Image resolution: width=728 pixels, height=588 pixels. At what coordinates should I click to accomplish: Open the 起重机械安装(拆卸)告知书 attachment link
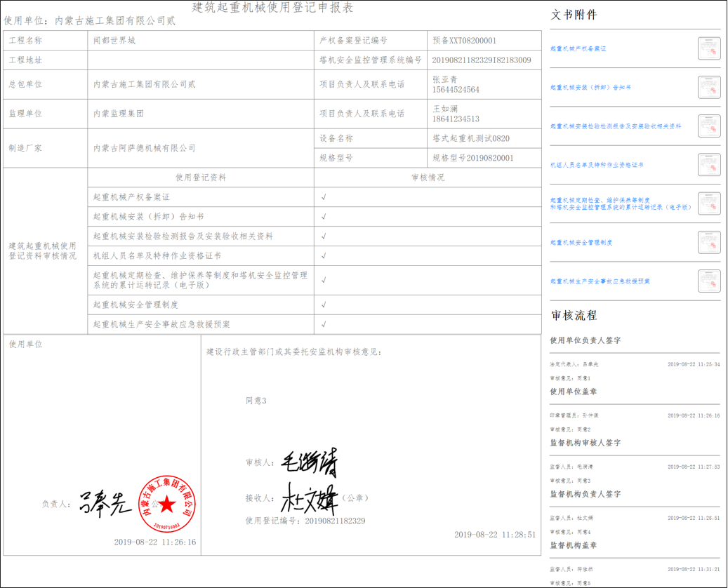pos(590,87)
